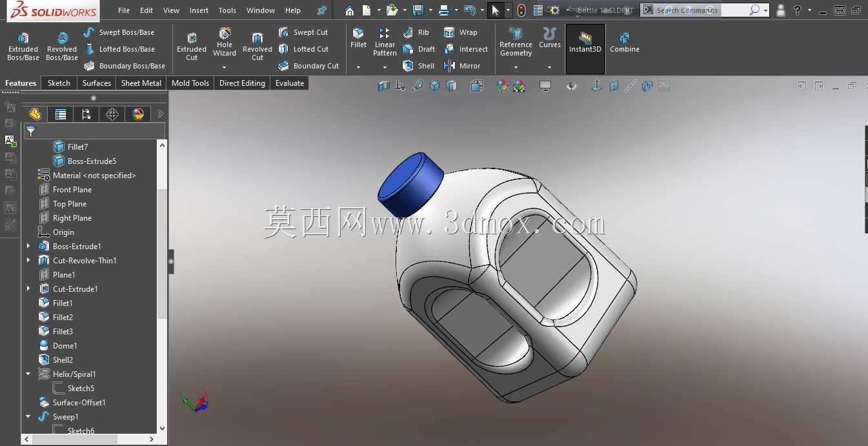This screenshot has width=868, height=446.
Task: Select the Combine tool
Action: [x=625, y=42]
